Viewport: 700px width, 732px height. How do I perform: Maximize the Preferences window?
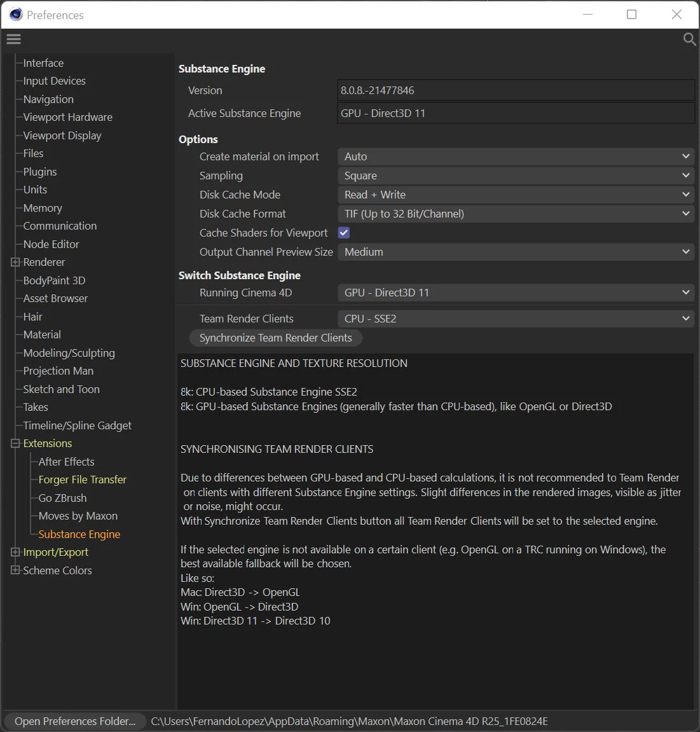pos(631,15)
